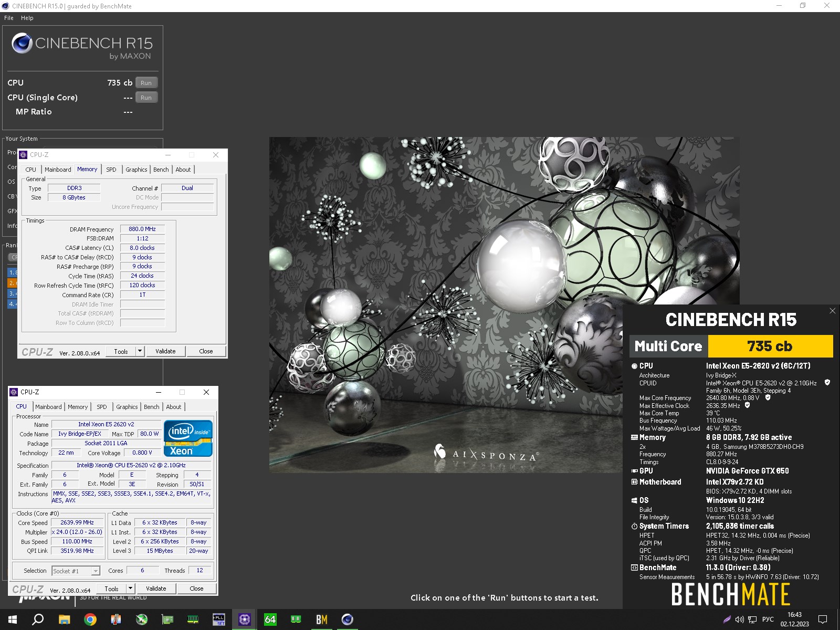Open the network icon in system tray
The height and width of the screenshot is (630, 840).
point(752,619)
